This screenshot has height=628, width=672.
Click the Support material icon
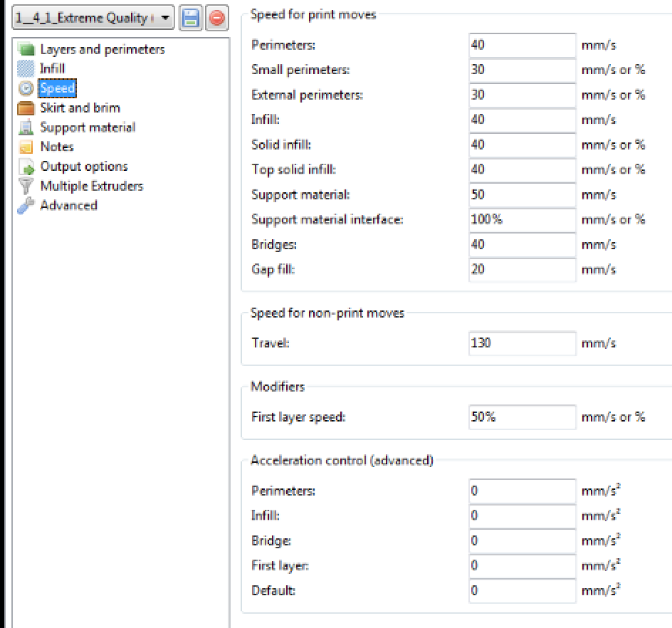click(x=26, y=128)
